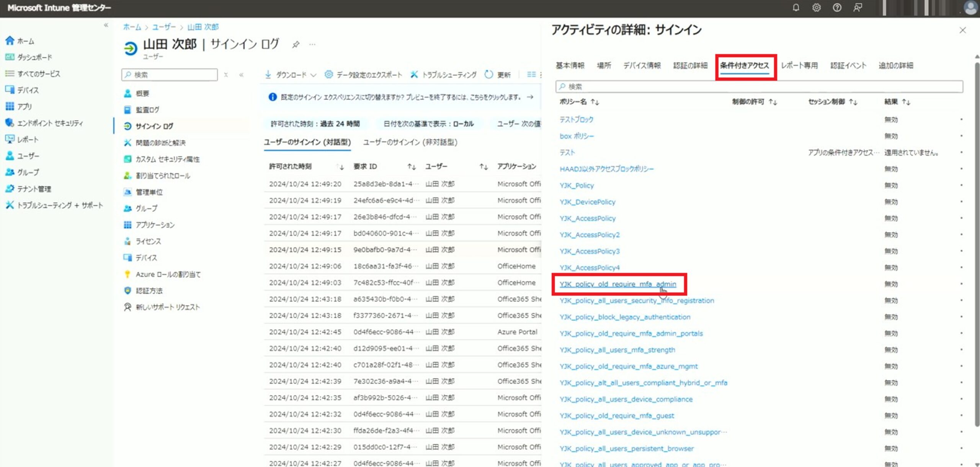Switch to ユーザーのサインイン (非対話型) tab
980x467 pixels.
point(410,142)
